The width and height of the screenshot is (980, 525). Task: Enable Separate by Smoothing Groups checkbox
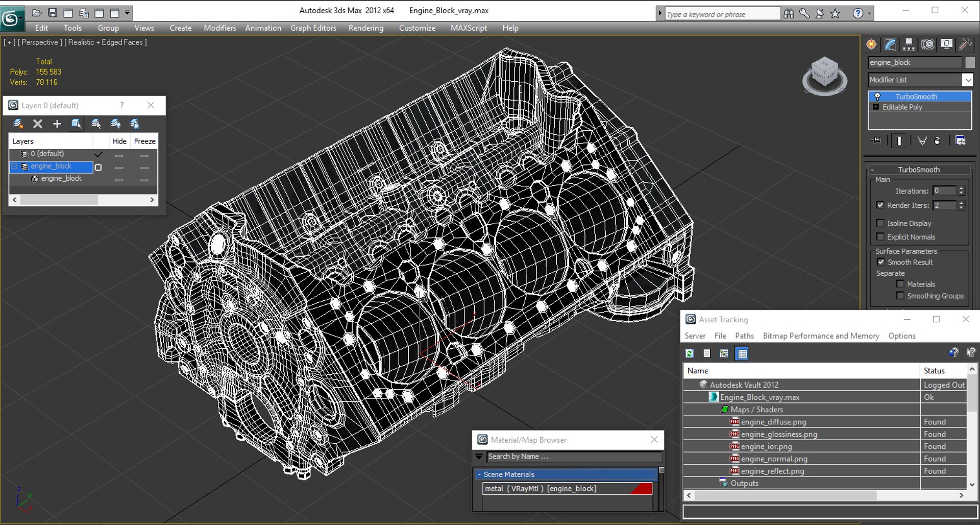[900, 296]
